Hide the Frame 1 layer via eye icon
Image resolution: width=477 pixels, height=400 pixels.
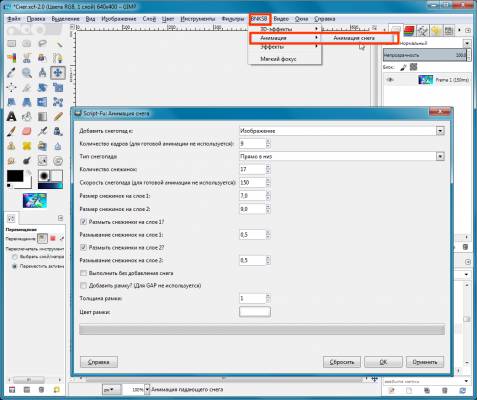(x=389, y=80)
